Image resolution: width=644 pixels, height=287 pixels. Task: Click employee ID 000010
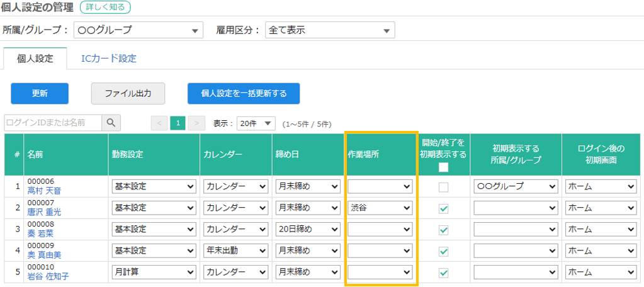click(41, 266)
